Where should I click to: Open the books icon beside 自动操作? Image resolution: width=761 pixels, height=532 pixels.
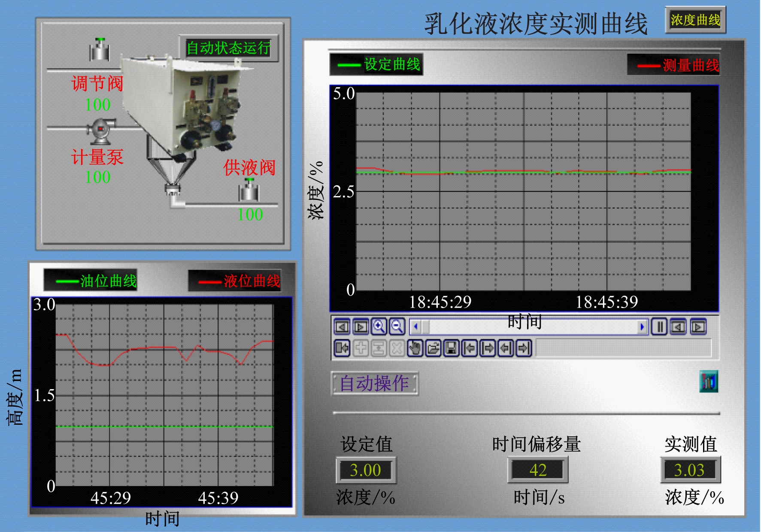click(708, 381)
